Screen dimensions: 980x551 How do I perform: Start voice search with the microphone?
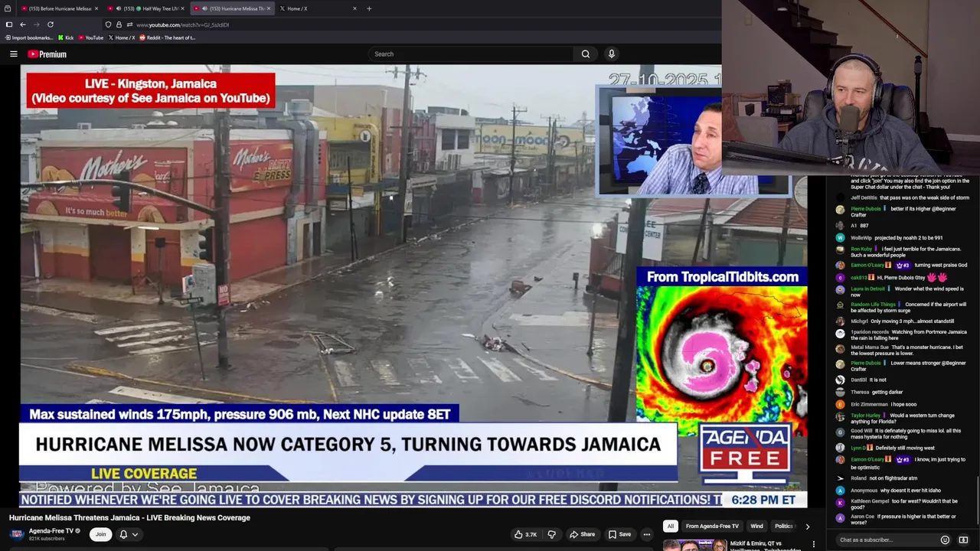tap(611, 54)
